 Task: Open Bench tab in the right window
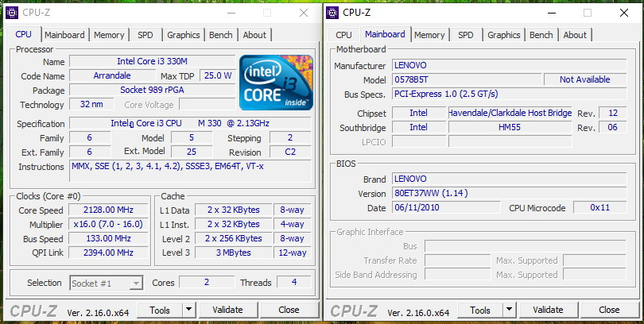(541, 35)
